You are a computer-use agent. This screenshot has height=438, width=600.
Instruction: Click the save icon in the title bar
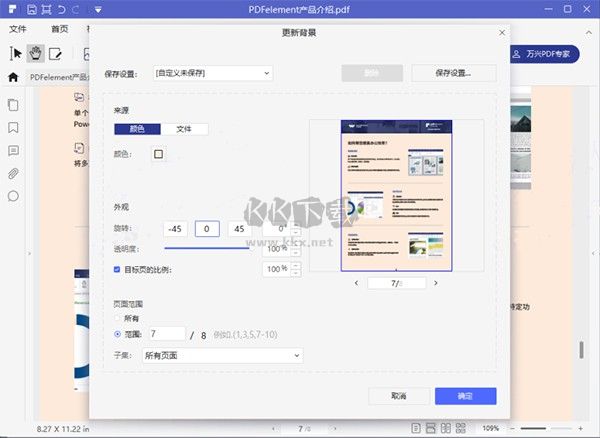pos(32,9)
